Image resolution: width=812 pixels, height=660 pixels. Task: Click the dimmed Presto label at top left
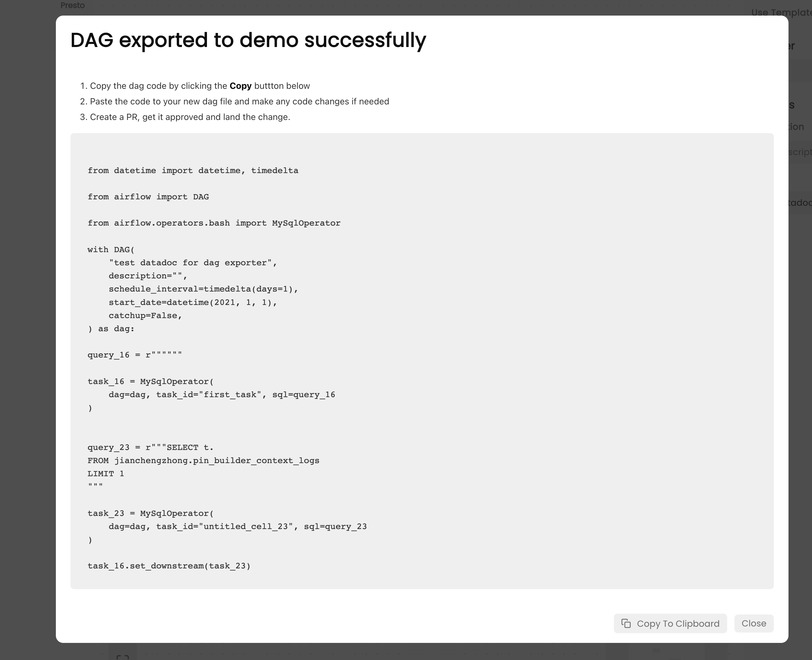pyautogui.click(x=73, y=5)
